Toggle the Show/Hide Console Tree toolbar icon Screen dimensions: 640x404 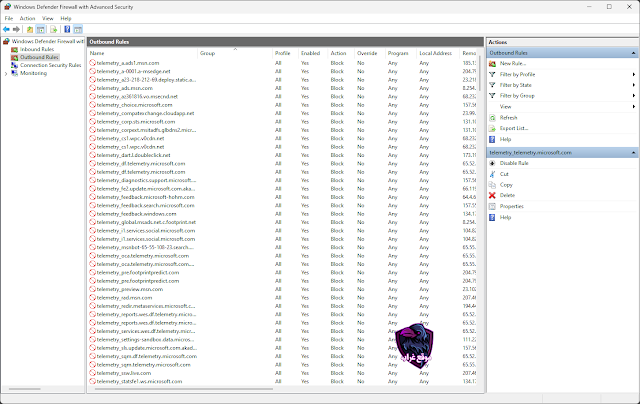click(40, 29)
